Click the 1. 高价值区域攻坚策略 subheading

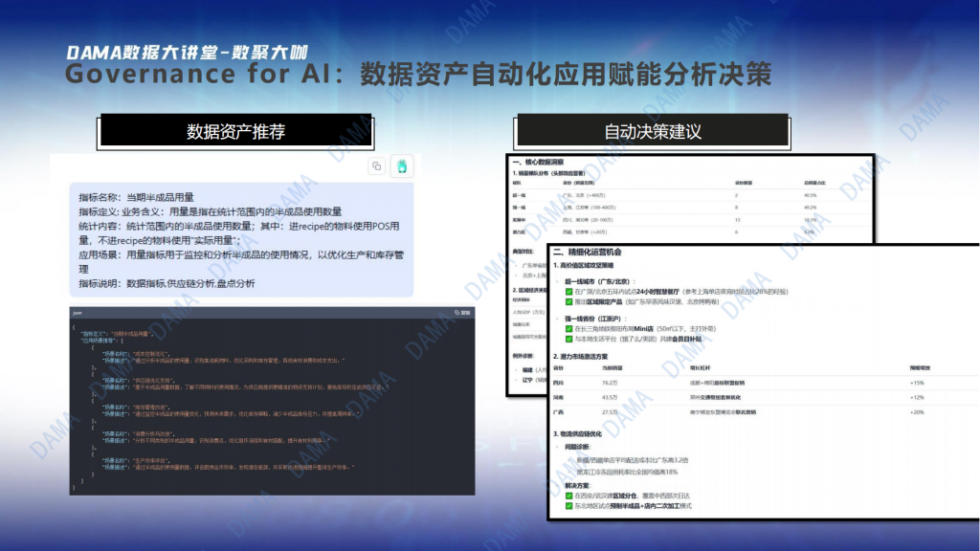583,266
